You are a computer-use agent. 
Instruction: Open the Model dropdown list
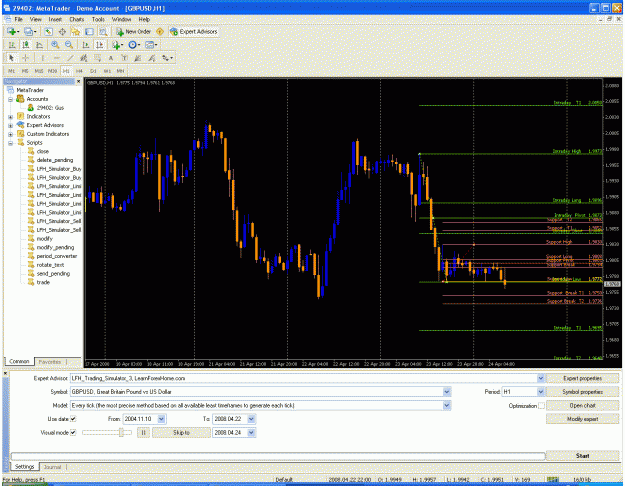447,405
